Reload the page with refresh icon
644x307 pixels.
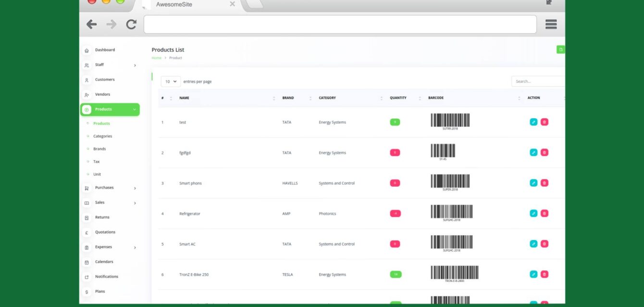131,24
